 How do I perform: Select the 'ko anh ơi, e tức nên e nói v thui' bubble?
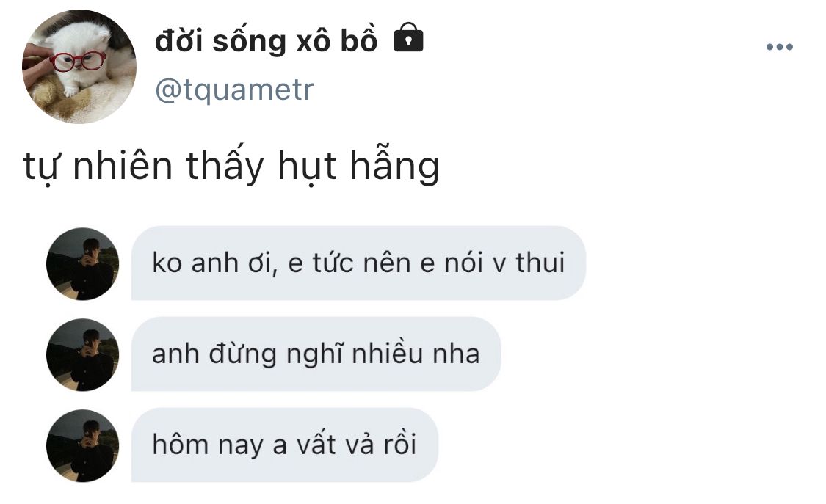[358, 263]
